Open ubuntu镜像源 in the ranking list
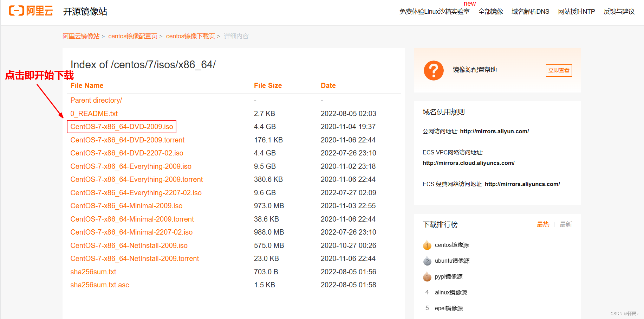Viewport: 644px width, 319px height. point(452,261)
